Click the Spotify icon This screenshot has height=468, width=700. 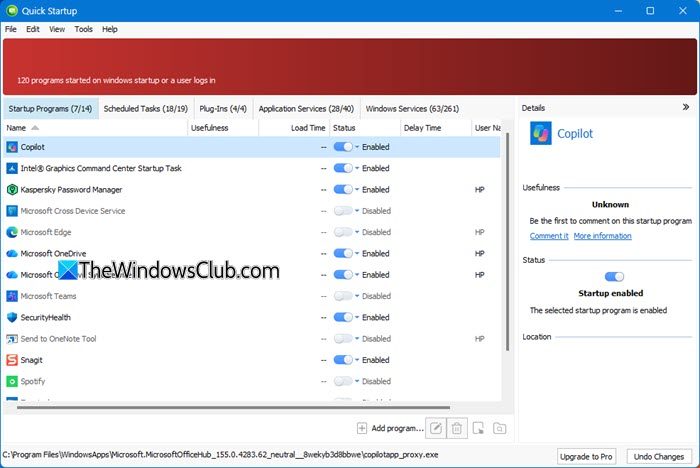coord(12,381)
